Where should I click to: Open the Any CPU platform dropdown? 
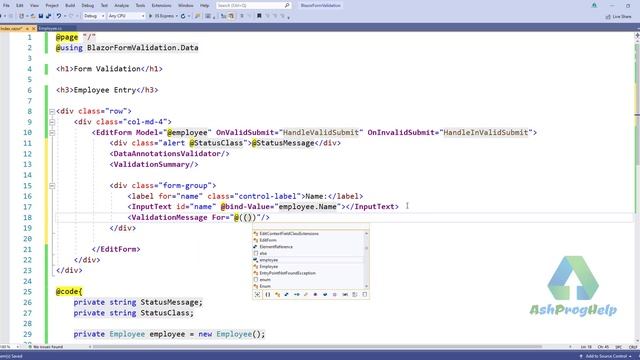pos(126,16)
